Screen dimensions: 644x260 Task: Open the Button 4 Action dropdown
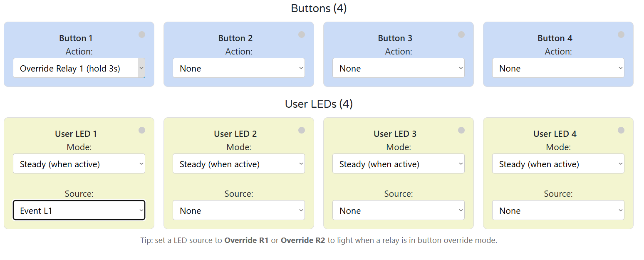558,68
